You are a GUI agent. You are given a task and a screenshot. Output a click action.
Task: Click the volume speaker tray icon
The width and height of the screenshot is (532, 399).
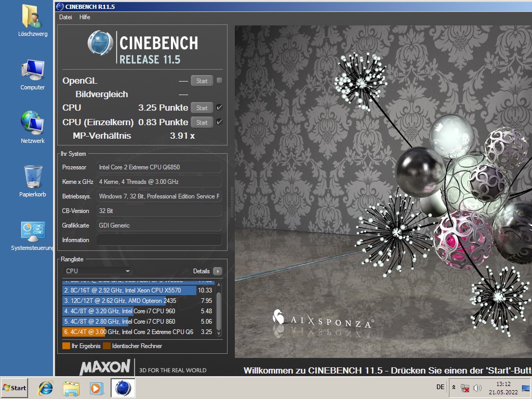tap(477, 388)
